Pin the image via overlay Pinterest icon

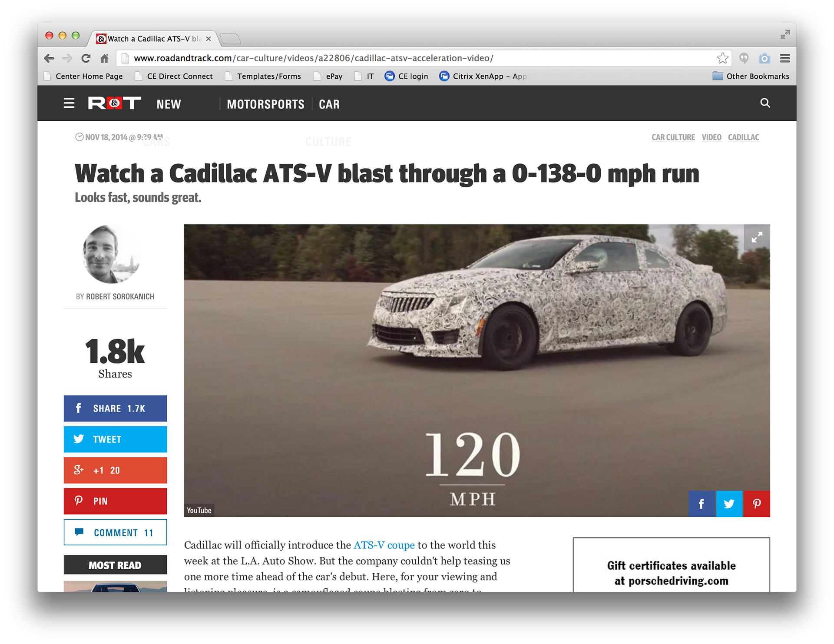tap(757, 504)
